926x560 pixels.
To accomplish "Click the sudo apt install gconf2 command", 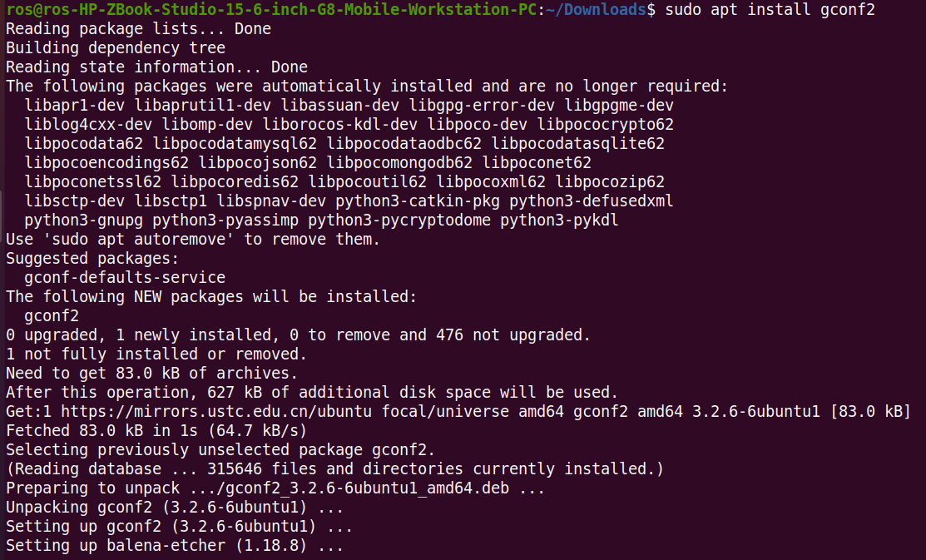I will (x=770, y=10).
